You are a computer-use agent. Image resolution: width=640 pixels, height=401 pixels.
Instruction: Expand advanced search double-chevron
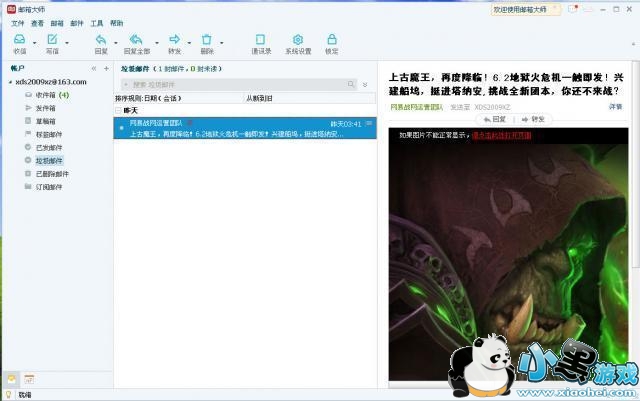[x=365, y=85]
